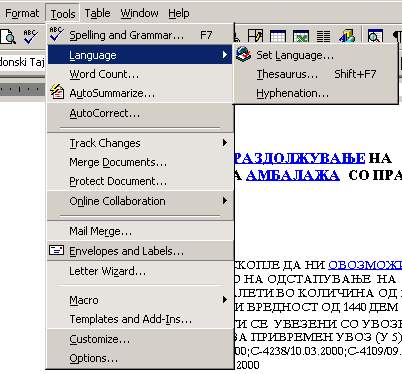Click the horizontal ruler left of the menu
This screenshot has height=374, width=402.
tap(23, 89)
